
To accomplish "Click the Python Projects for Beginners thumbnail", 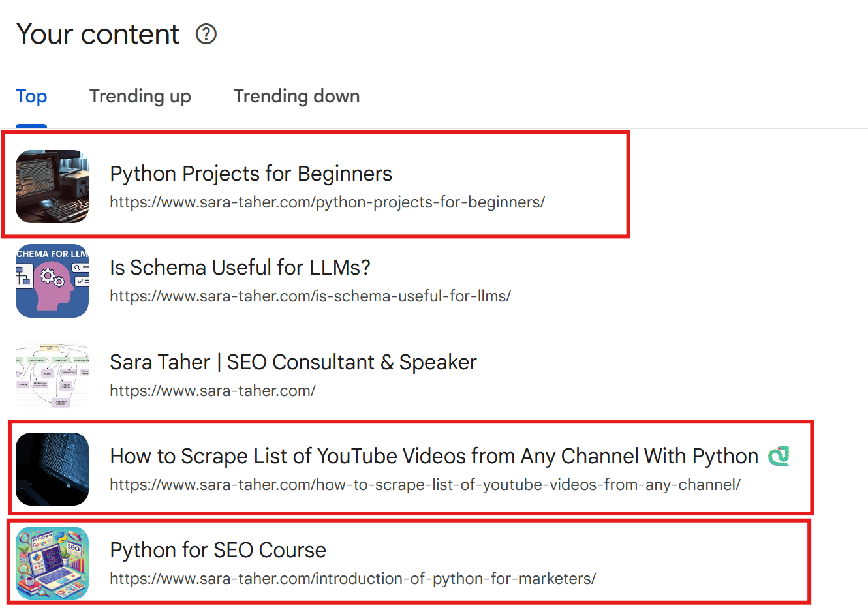I will point(52,187).
